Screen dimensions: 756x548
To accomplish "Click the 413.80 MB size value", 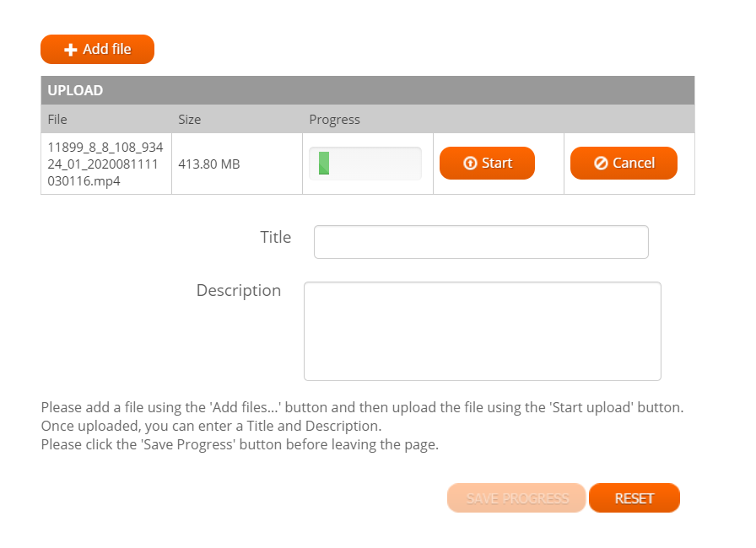I will 208,164.
